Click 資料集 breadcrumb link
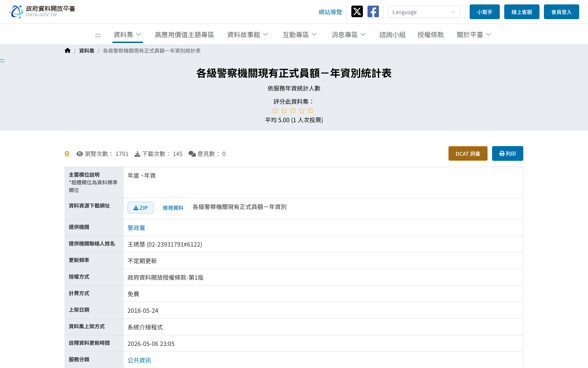588x368 pixels. pos(87,51)
